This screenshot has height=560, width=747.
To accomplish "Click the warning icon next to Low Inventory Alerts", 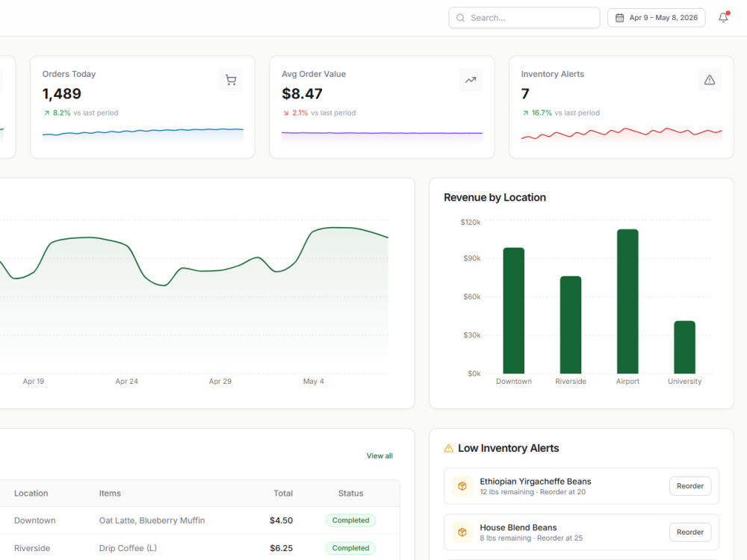I will pyautogui.click(x=448, y=449).
